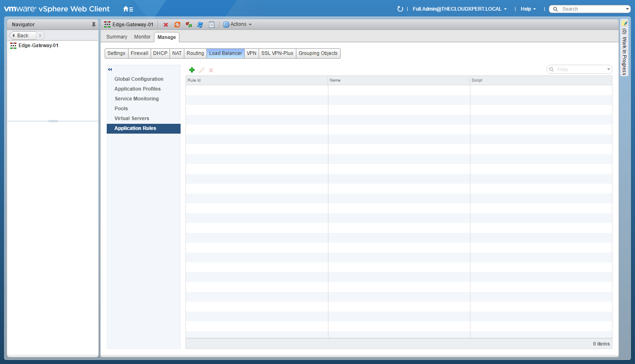Open the Actions dropdown menu
This screenshot has width=635, height=364.
point(237,25)
